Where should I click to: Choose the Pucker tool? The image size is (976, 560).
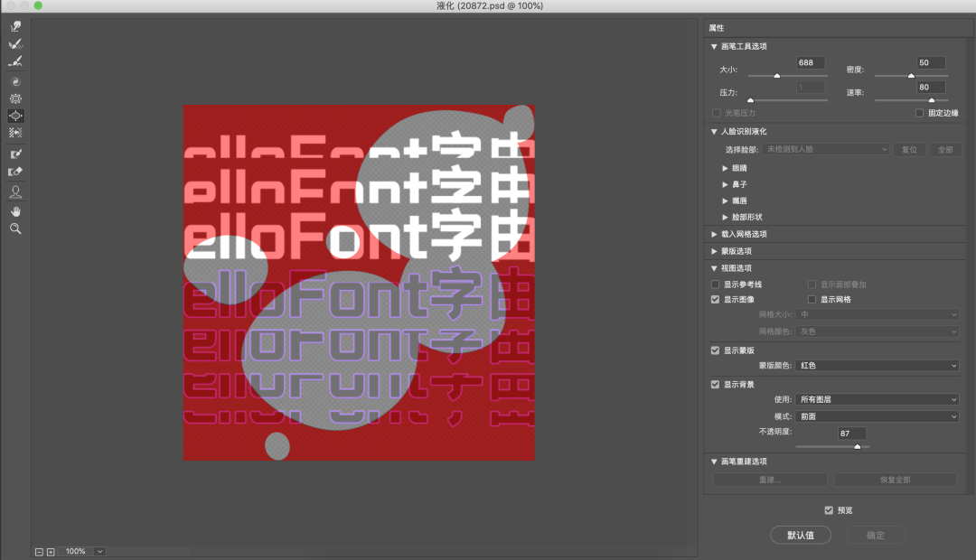click(15, 98)
